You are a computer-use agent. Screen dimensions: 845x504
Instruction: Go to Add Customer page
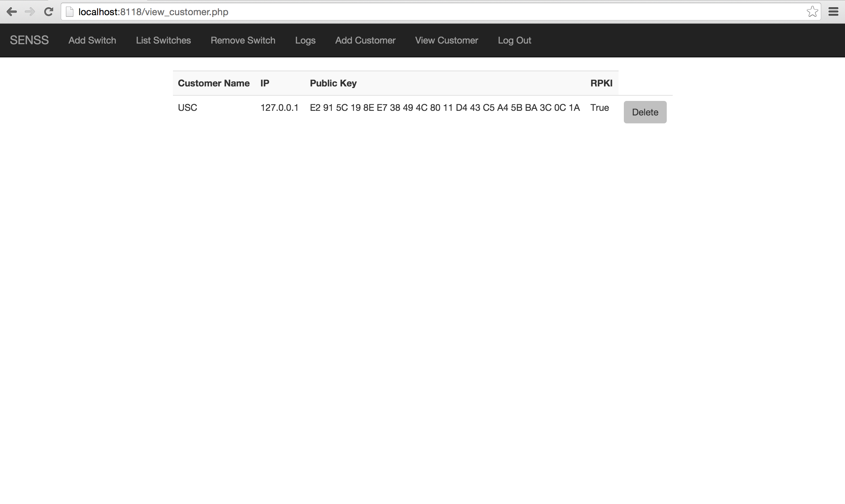365,40
